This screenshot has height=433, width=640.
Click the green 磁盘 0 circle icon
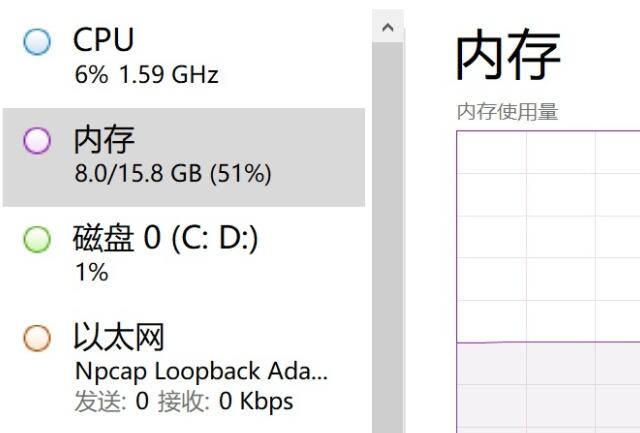coord(36,239)
